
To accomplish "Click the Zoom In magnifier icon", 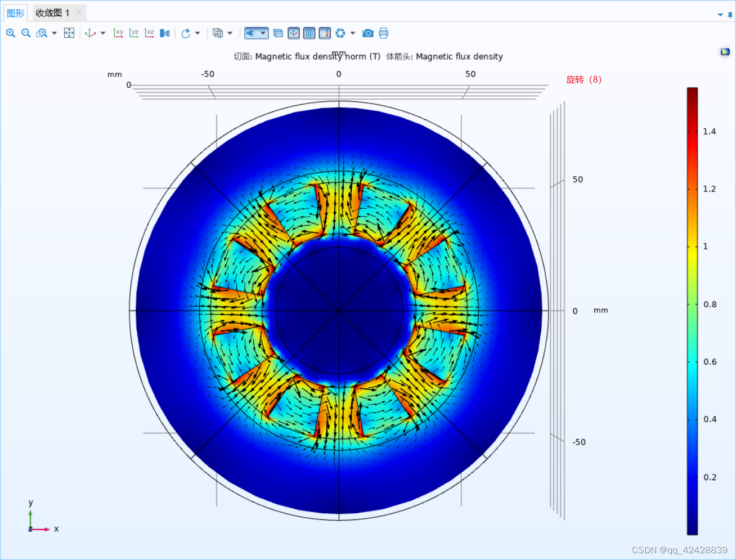I will (x=10, y=33).
